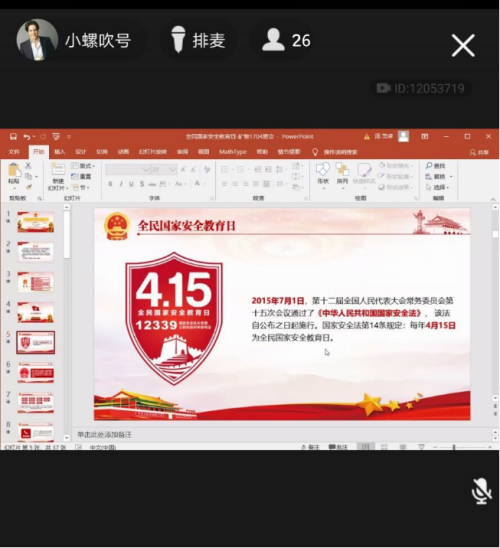Screen dimensions: 500x548
Task: Toggle Strikethrough abc button
Action: pyautogui.click(x=152, y=184)
